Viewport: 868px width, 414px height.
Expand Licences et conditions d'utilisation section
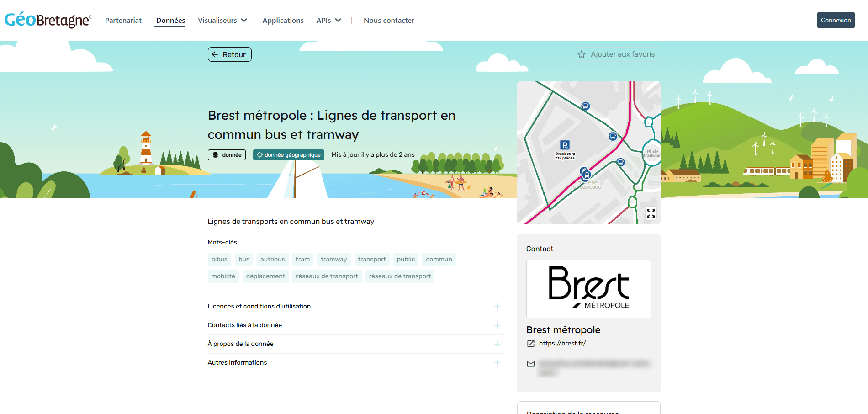point(356,307)
